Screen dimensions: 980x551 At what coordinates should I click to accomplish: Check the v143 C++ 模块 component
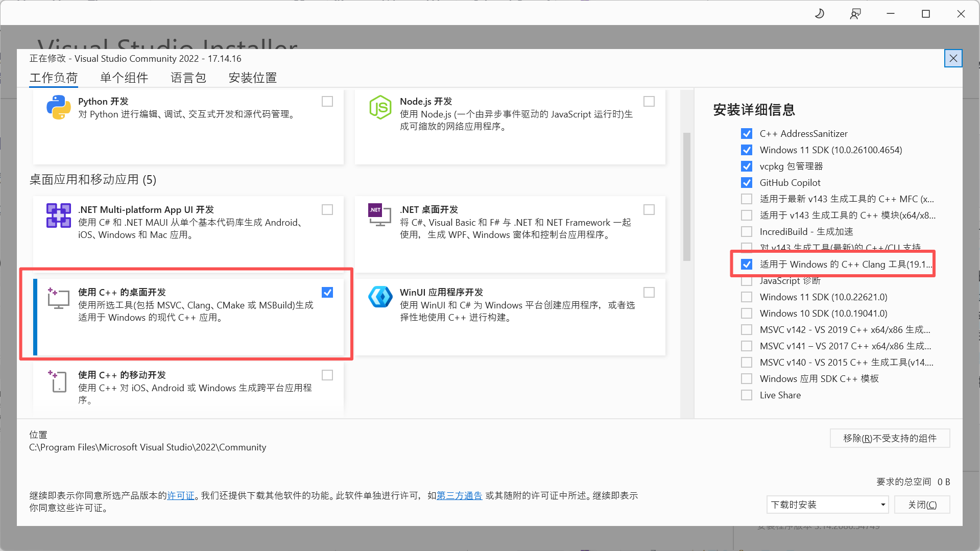click(x=747, y=215)
